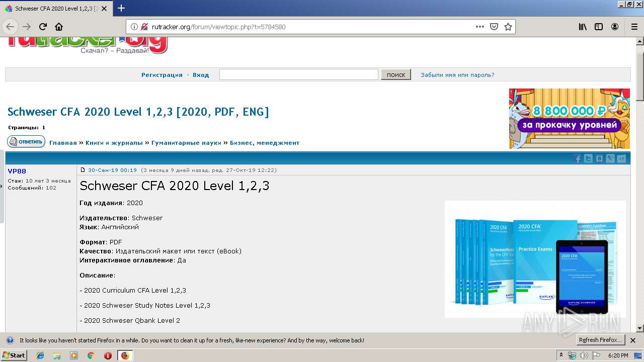Click the volume speaker tray icon

[584, 355]
